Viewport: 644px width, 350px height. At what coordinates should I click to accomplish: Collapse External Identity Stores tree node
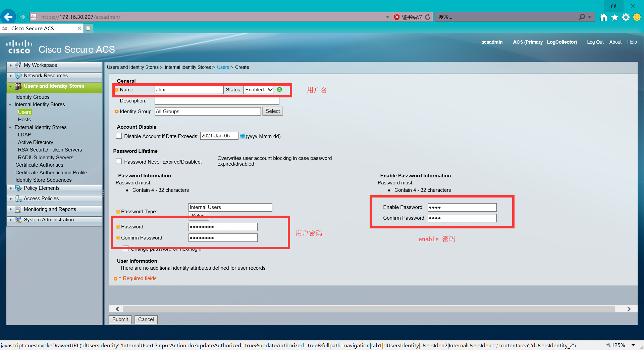click(10, 127)
